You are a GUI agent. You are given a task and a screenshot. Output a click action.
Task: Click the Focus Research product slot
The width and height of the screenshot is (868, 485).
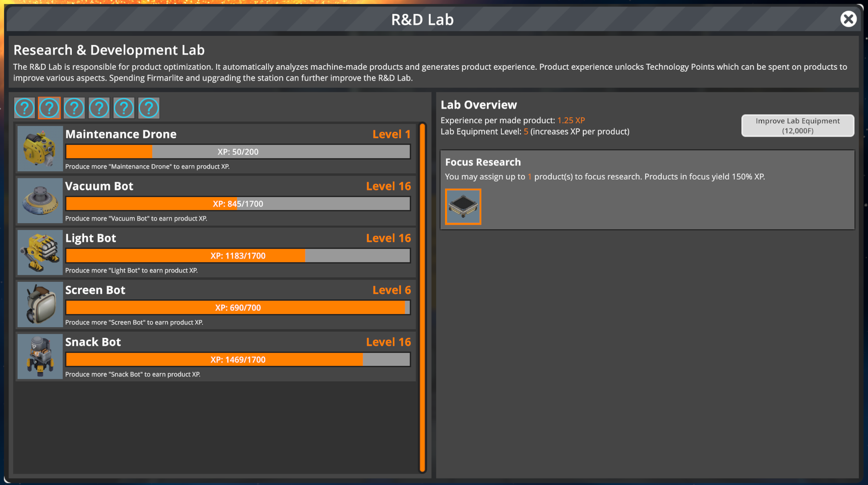click(463, 206)
